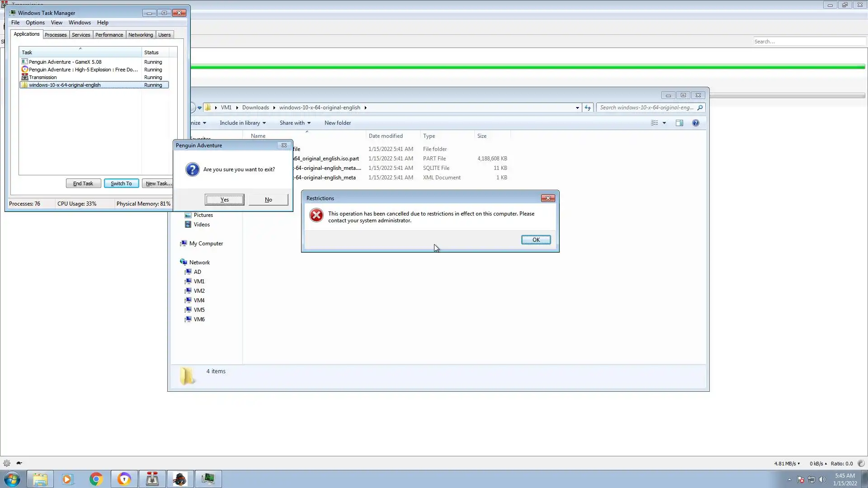This screenshot has height=488, width=868.
Task: Click the Task Manager taskbar icon
Action: [208, 479]
